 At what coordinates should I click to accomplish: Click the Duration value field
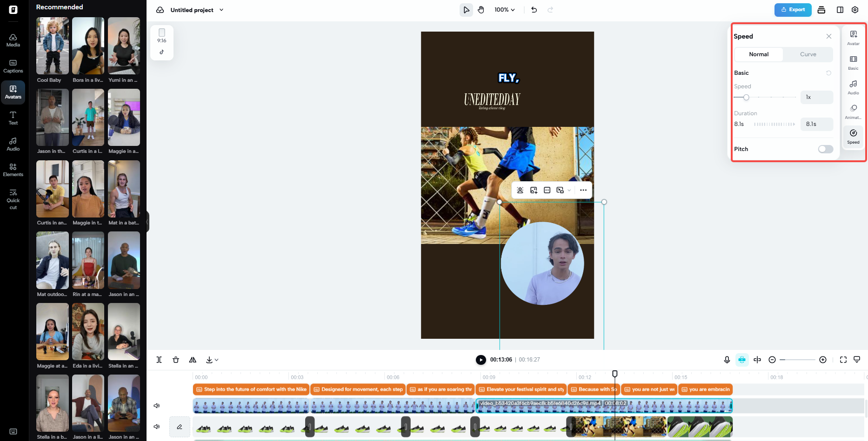pos(816,124)
